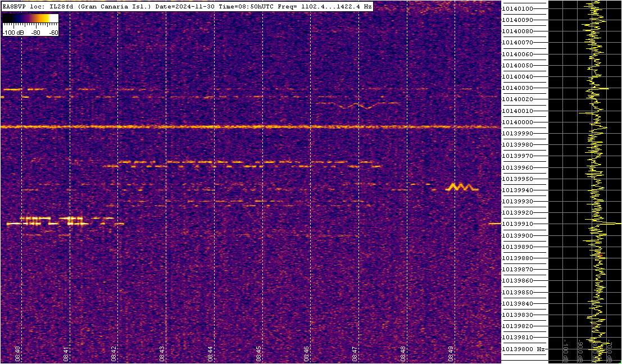Select frequency label 10139850

[x=517, y=292]
